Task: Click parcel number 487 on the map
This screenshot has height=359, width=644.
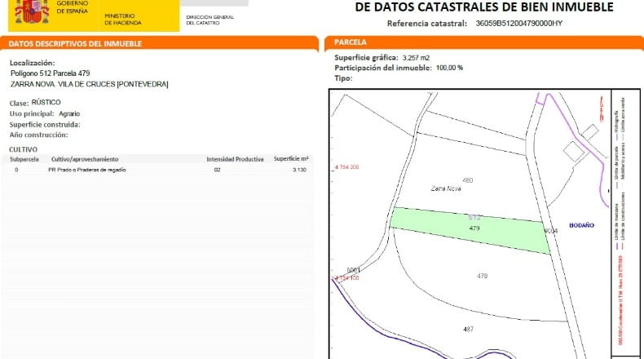Action: point(468,330)
